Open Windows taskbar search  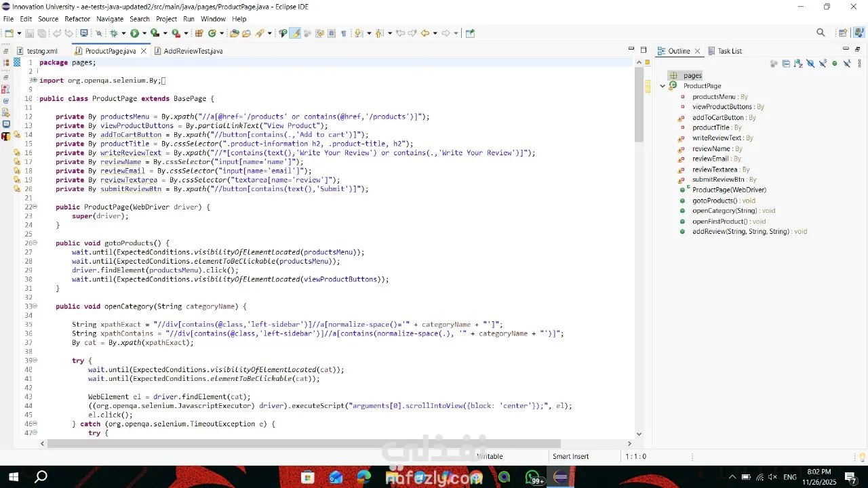coord(41,477)
